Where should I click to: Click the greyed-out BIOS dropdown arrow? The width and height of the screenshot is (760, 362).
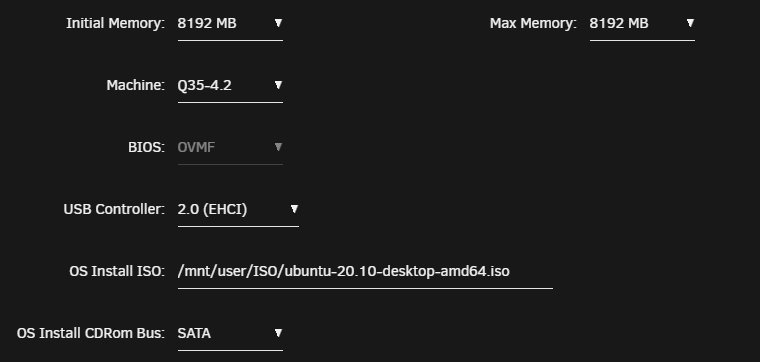(278, 147)
